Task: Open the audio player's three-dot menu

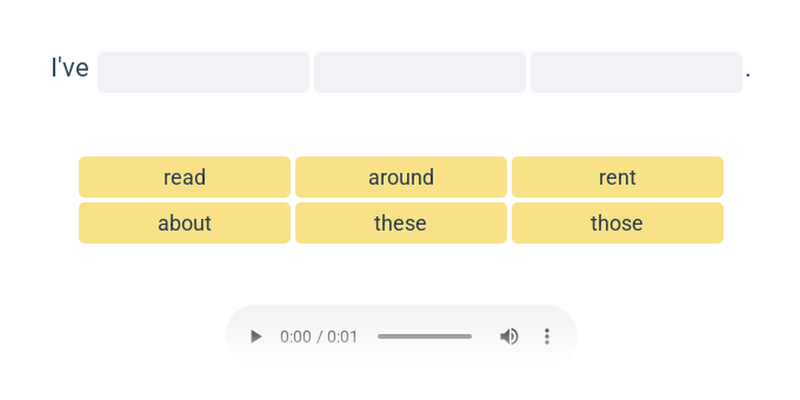Action: pyautogui.click(x=546, y=337)
